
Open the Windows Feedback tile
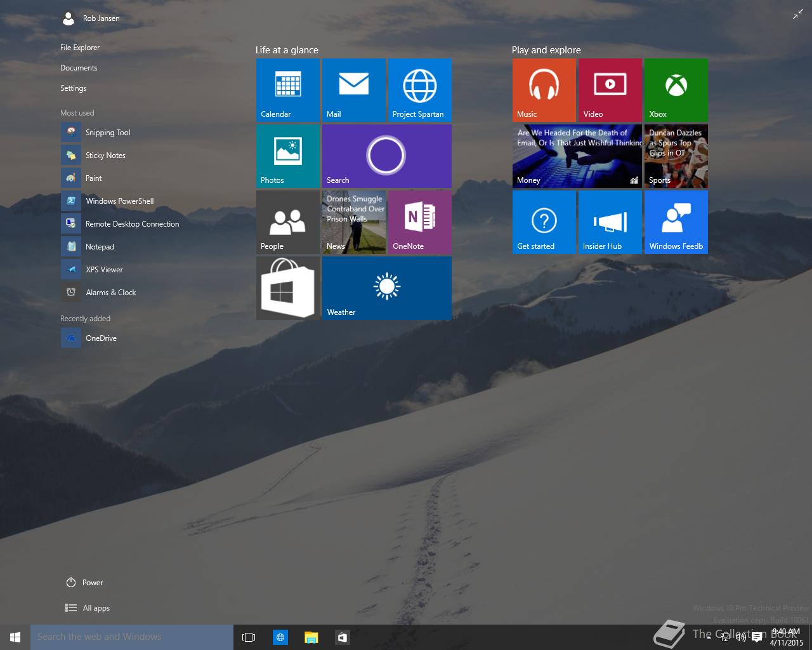[x=676, y=222]
